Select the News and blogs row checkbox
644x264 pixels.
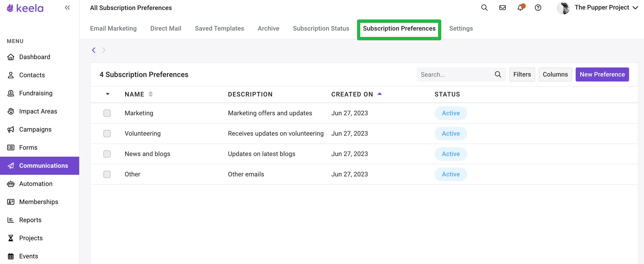107,154
